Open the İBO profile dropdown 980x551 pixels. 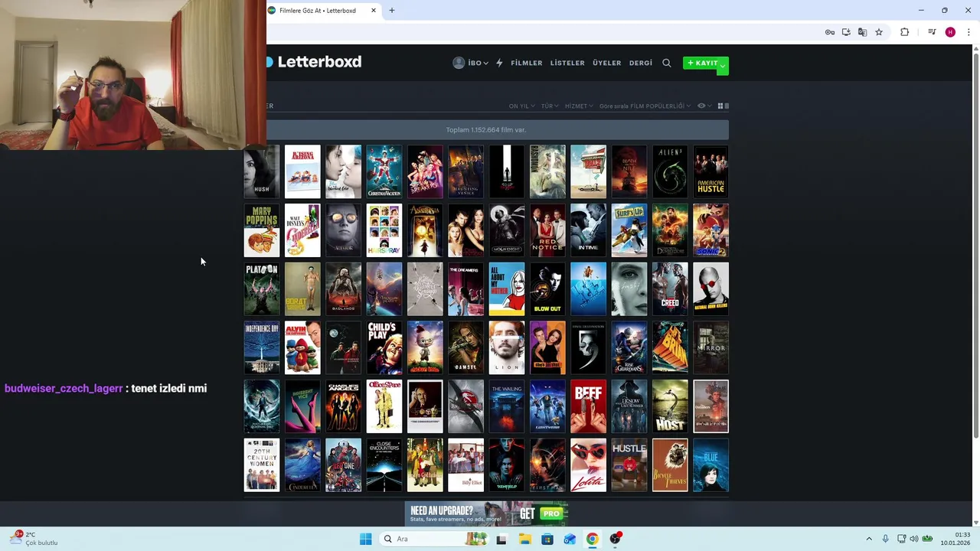471,63
